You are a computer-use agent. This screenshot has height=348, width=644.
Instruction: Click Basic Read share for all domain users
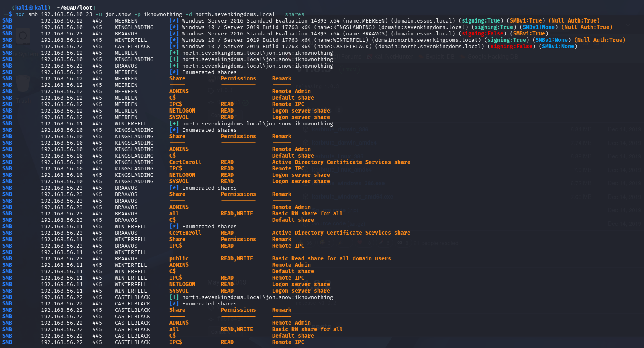(332, 258)
